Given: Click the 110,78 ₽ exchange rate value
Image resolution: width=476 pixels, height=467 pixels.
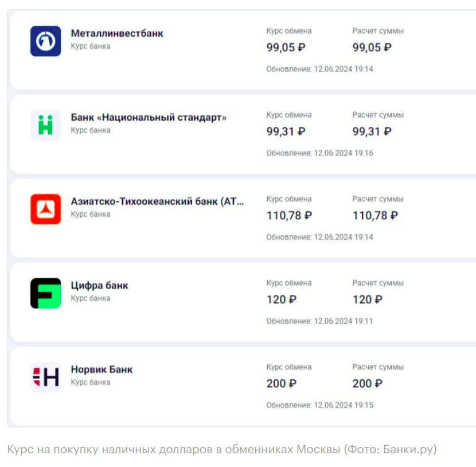Looking at the screenshot, I should [289, 216].
